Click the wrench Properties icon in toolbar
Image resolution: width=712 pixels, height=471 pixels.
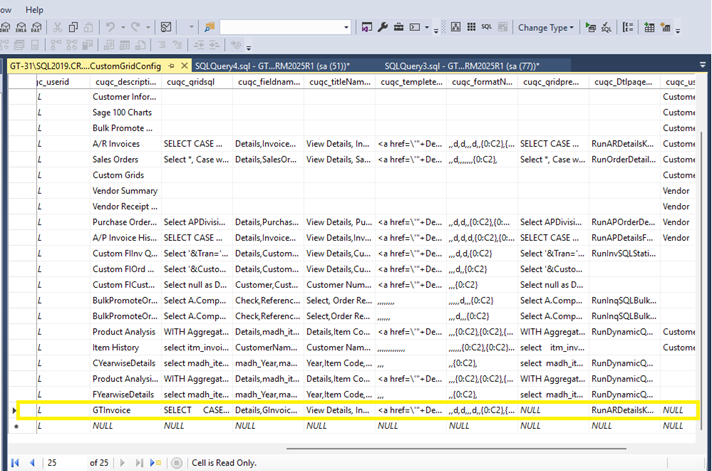383,28
